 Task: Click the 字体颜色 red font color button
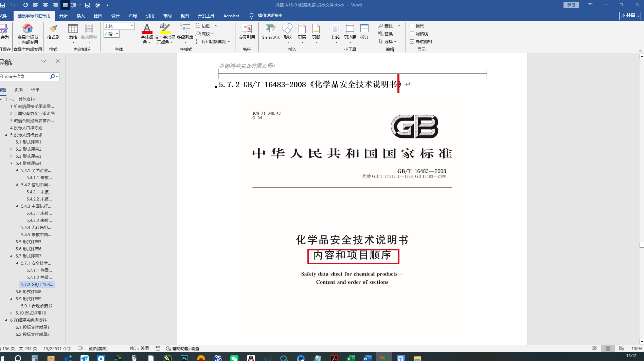pos(147,34)
